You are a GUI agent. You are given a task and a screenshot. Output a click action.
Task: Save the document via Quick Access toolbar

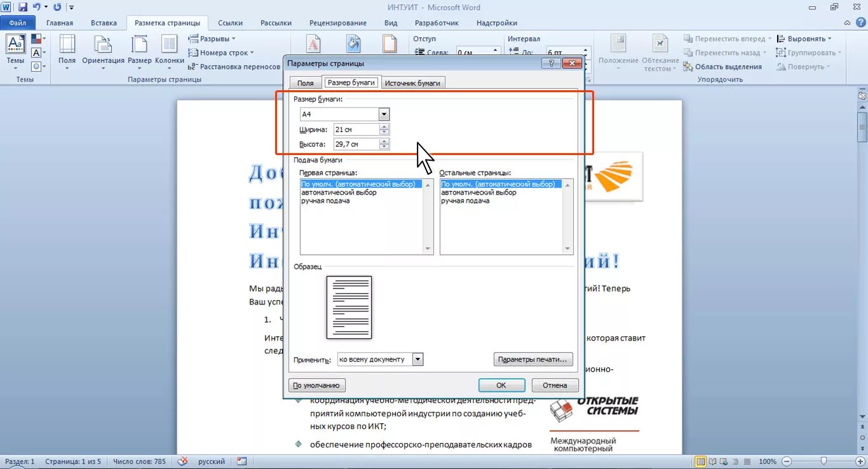23,7
